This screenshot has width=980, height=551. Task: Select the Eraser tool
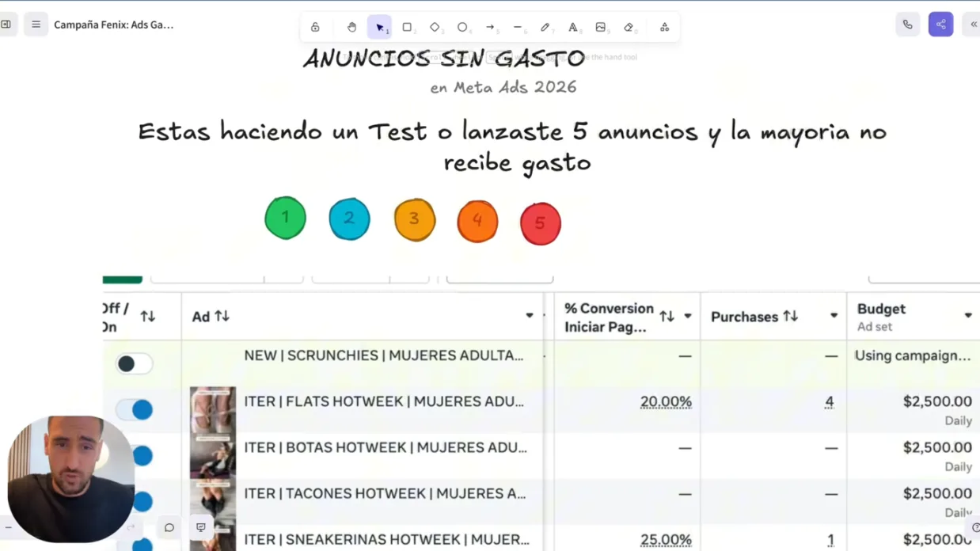pyautogui.click(x=629, y=27)
